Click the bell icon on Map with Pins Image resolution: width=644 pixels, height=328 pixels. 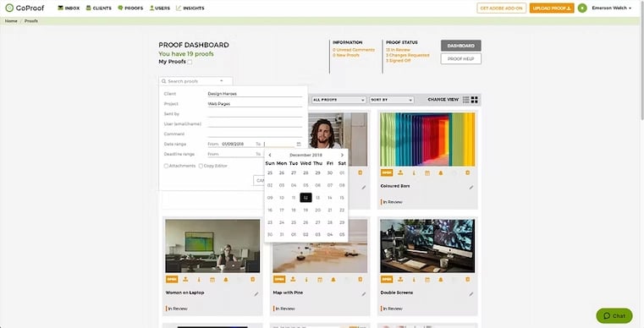pos(333,280)
